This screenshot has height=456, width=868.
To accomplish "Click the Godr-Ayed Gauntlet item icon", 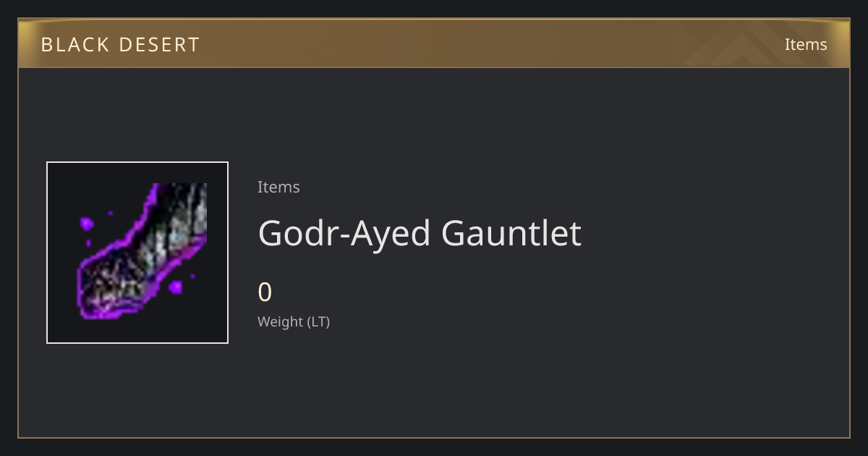I will point(142,252).
